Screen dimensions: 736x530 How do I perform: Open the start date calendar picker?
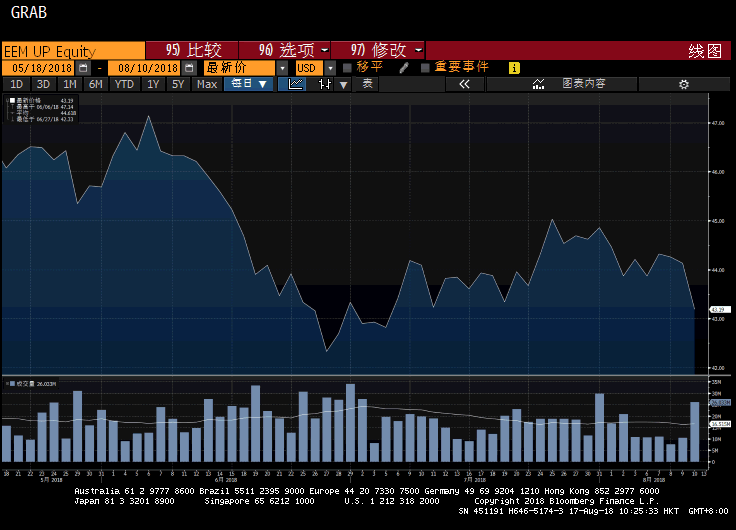tap(83, 68)
